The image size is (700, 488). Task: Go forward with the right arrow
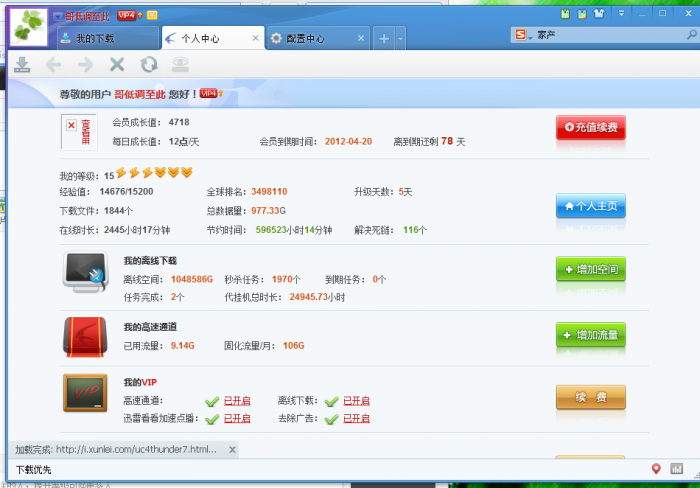point(85,65)
